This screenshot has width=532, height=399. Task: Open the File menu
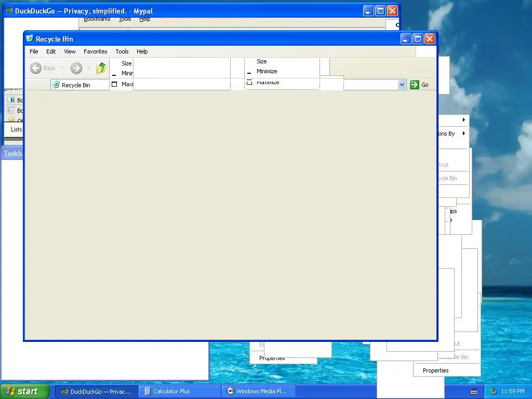[34, 51]
